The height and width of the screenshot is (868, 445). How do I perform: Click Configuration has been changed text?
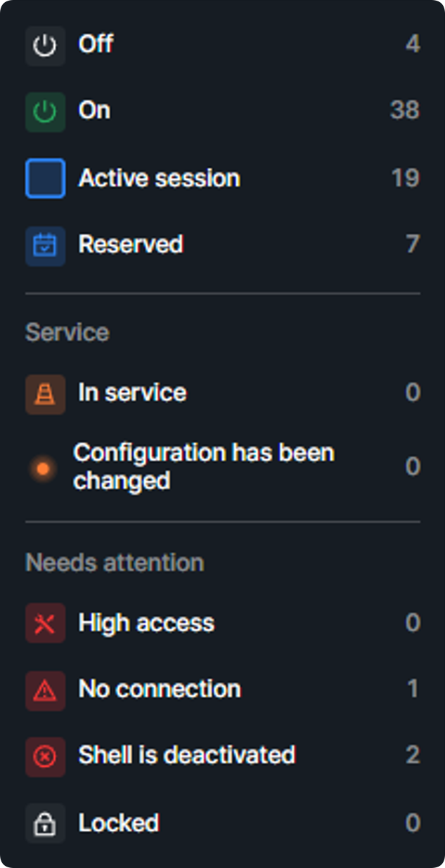(204, 467)
